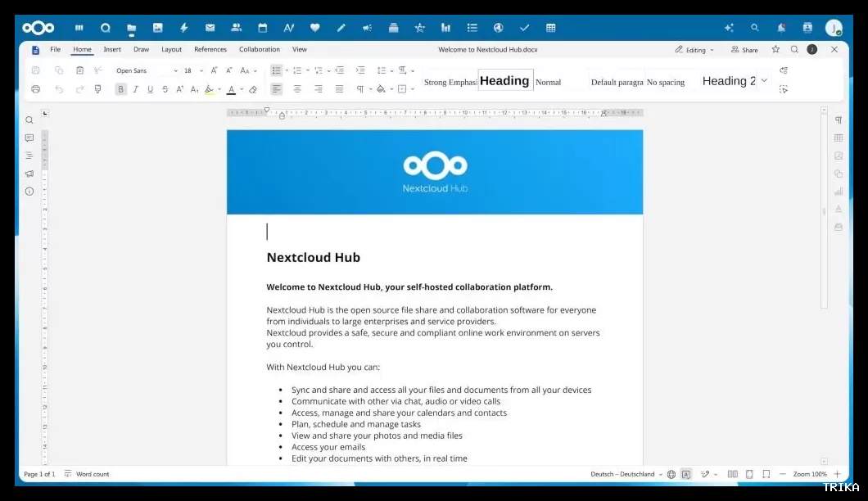Open the Nextcloud Photos app

pyautogui.click(x=158, y=28)
